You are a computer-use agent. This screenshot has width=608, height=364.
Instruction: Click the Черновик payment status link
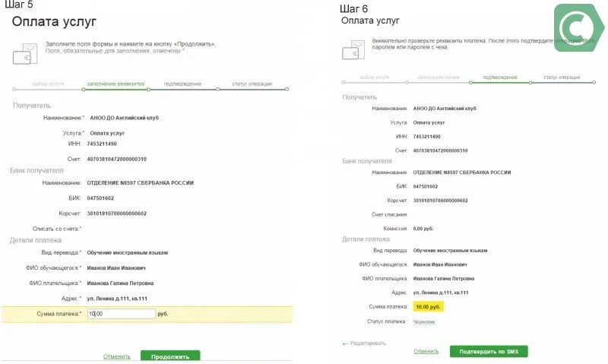[424, 321]
